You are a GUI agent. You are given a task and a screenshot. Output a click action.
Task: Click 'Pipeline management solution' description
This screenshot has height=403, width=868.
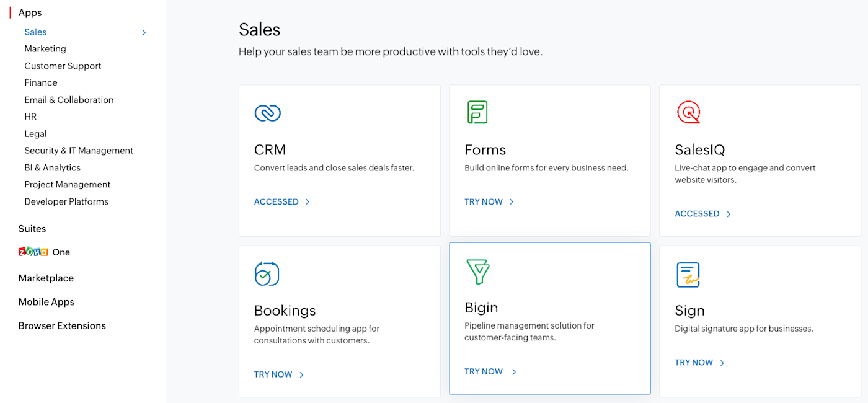coord(529,332)
